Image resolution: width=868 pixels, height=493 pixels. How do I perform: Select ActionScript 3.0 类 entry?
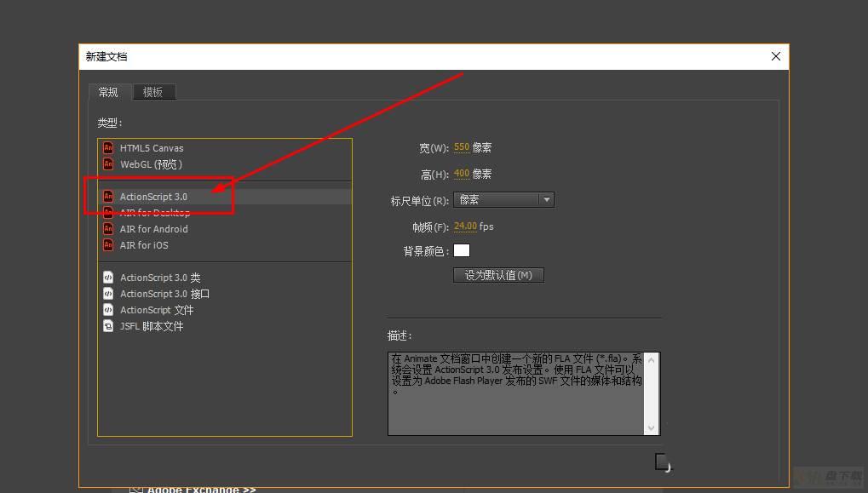pos(225,278)
